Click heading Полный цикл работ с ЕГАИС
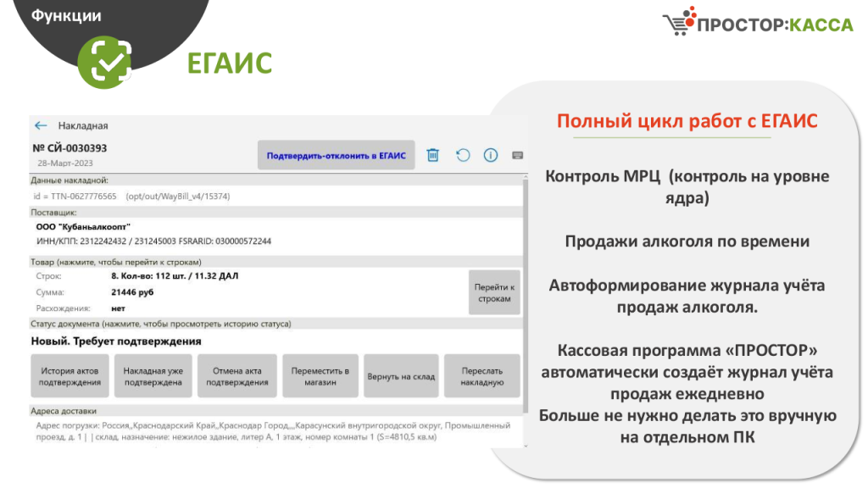Screen dimensions: 868x488 pyautogui.click(x=687, y=121)
